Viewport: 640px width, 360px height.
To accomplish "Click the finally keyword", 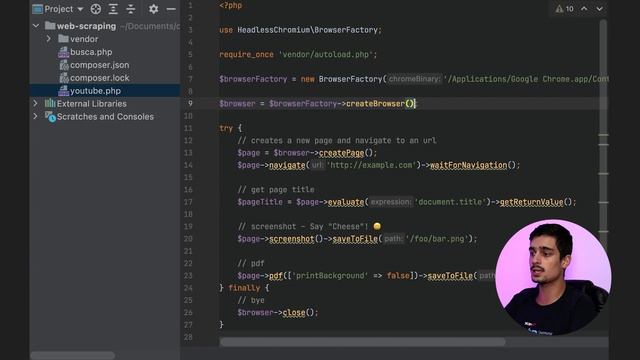I will (x=244, y=288).
